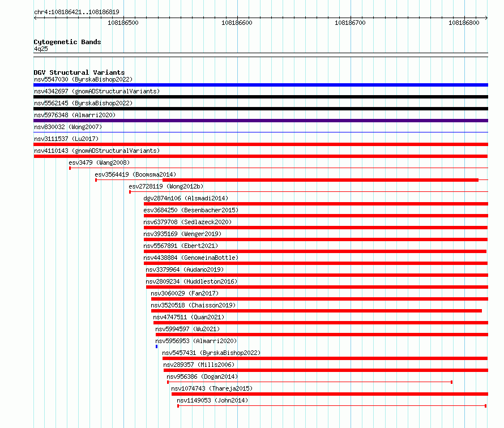Select the nsv4342697 gnomADStructuralVariants label
Image resolution: width=504 pixels, height=428 pixels.
[97, 91]
